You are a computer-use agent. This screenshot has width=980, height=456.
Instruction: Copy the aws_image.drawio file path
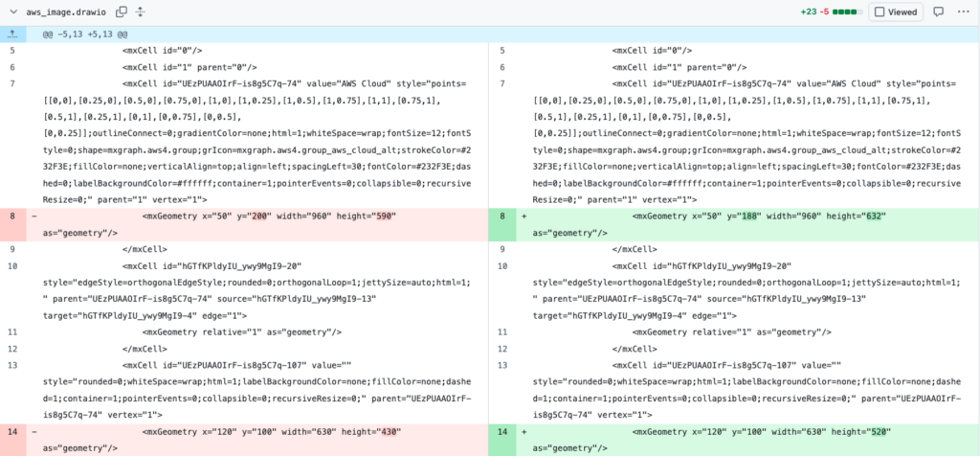[x=122, y=12]
